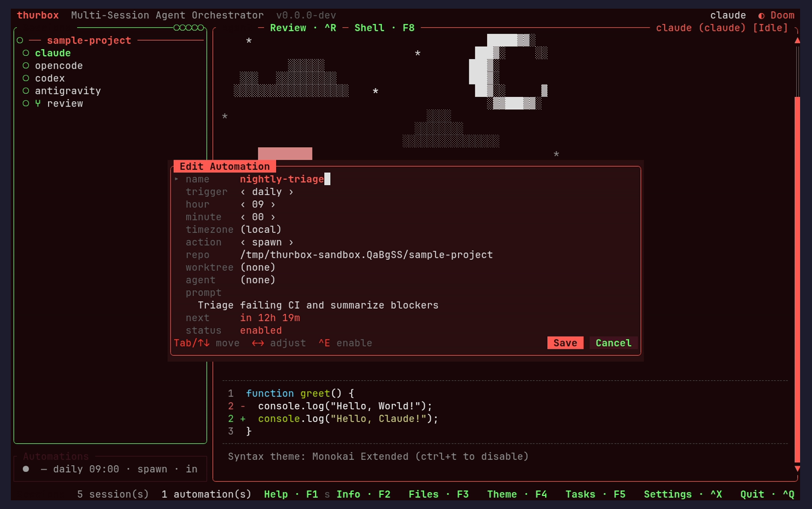Click the Syntax theme Monokai Extended line

click(378, 456)
